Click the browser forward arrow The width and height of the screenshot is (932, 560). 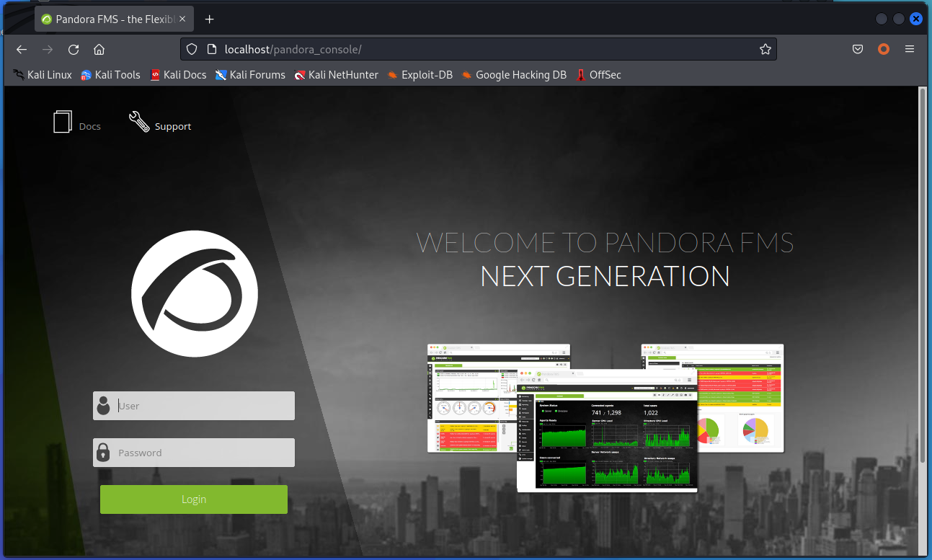(48, 49)
